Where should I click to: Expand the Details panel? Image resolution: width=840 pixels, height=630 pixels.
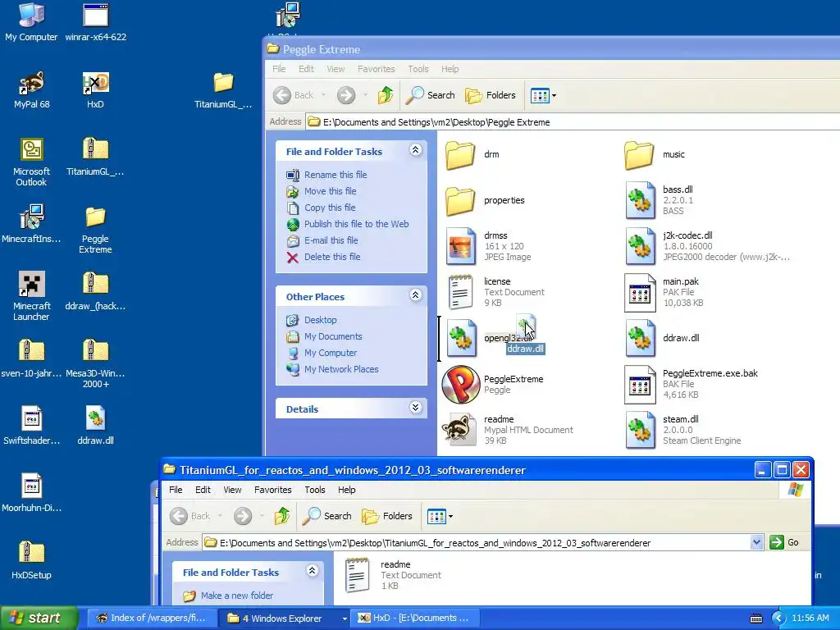click(415, 407)
